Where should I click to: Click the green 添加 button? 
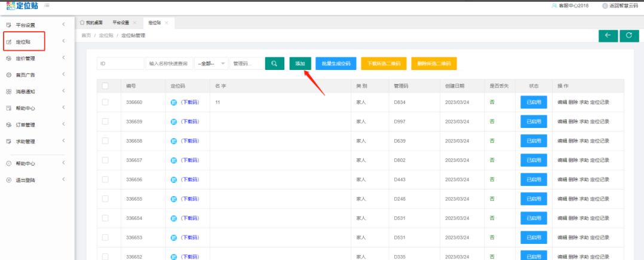click(x=300, y=63)
